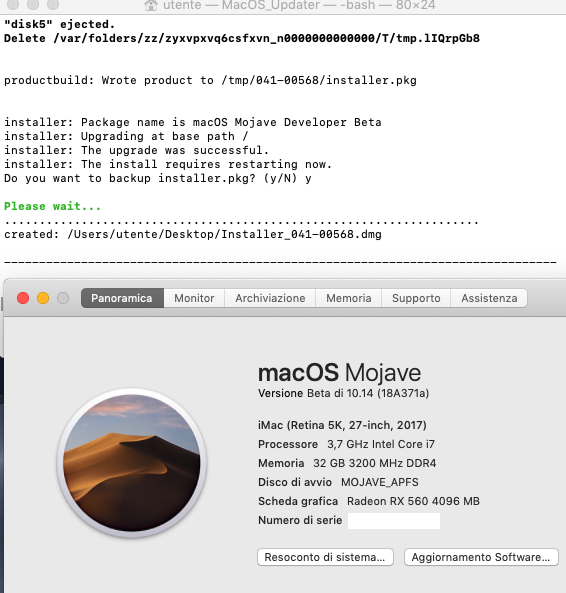Viewport: 566px width, 593px height.
Task: Click 'The upgrade was successful.' Terminal line
Action: coord(136,150)
